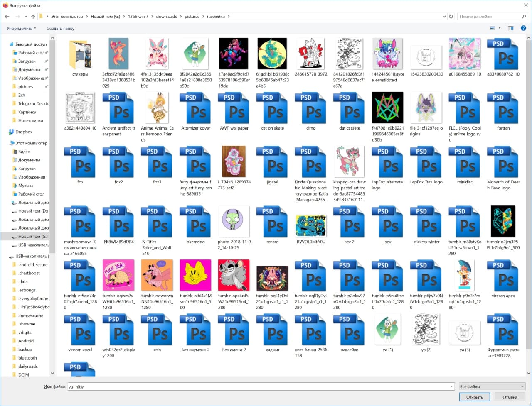Toggle the preview pane icon
532x406 pixels.
pos(510,28)
